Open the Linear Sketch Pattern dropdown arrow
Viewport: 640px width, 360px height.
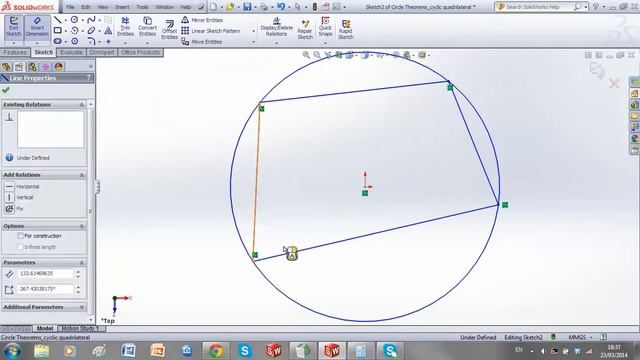[x=253, y=31]
